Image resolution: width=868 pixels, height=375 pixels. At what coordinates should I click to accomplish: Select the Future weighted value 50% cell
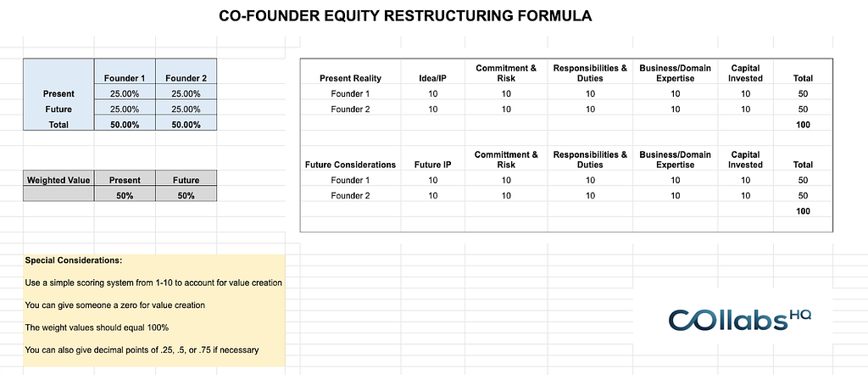[x=186, y=195]
